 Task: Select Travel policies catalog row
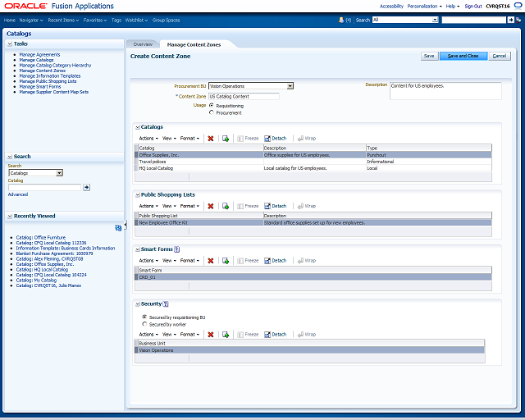[x=313, y=162]
